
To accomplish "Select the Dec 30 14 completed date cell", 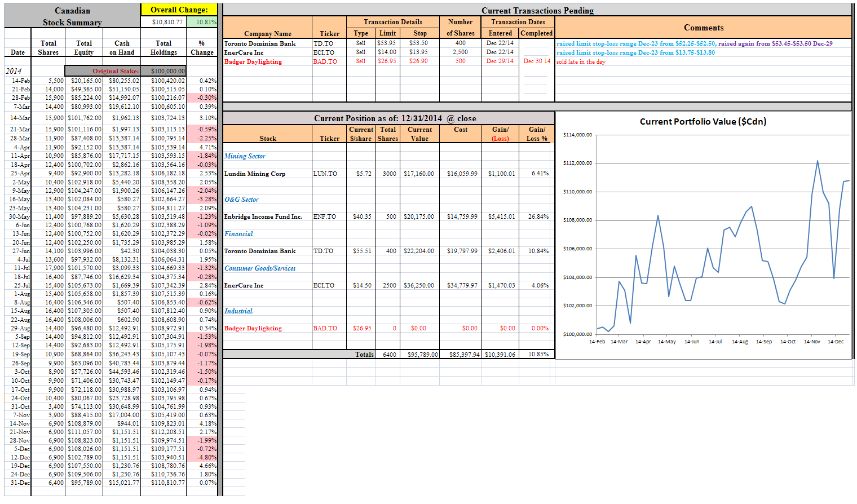I will (x=537, y=61).
